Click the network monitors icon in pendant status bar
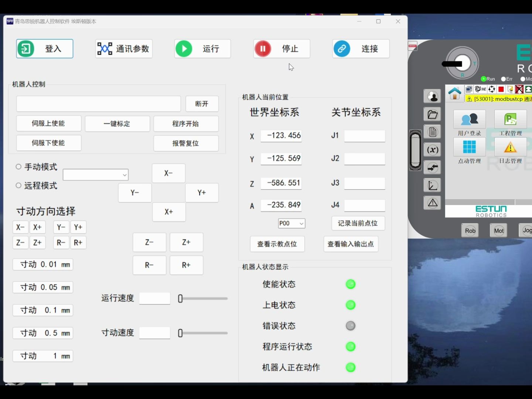The image size is (532, 399). (469, 89)
